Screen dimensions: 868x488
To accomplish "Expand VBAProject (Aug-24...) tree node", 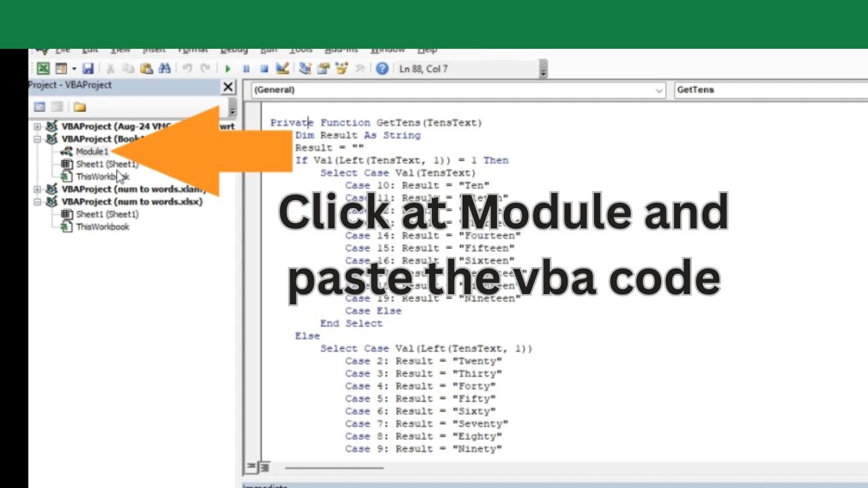I will click(x=37, y=127).
